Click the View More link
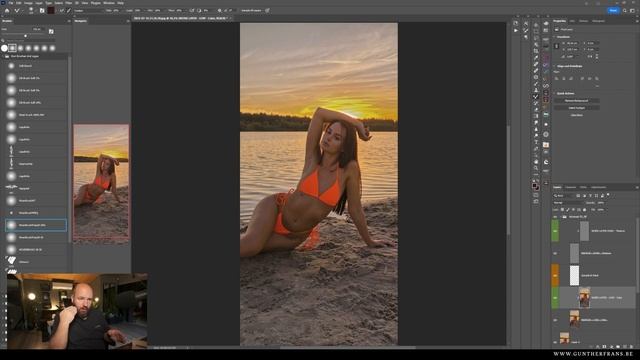 coord(577,115)
